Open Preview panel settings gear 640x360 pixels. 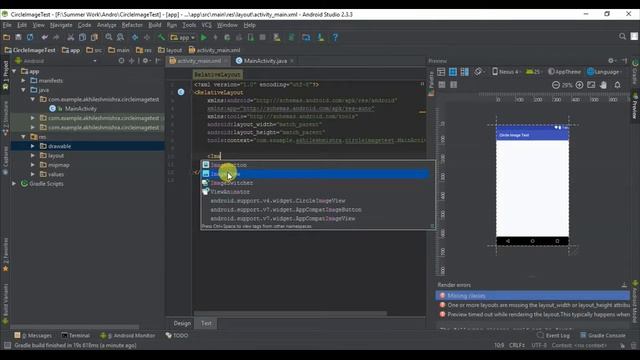tap(611, 61)
